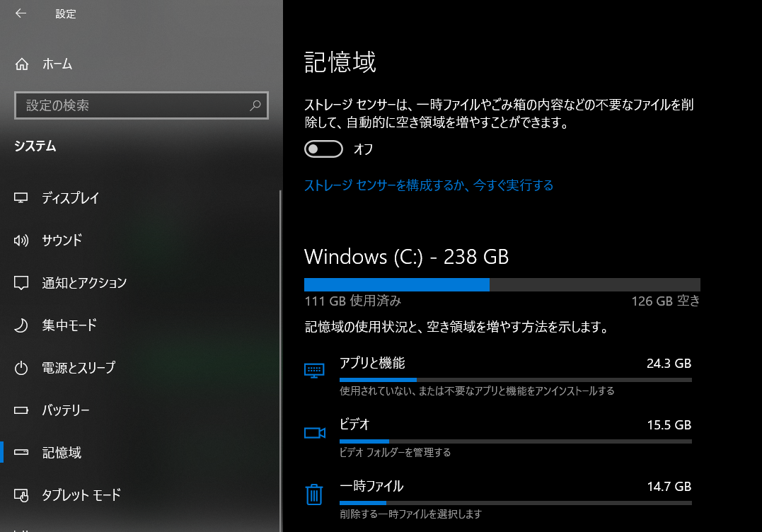Click the Video camera icon
762x532 pixels.
[x=314, y=432]
